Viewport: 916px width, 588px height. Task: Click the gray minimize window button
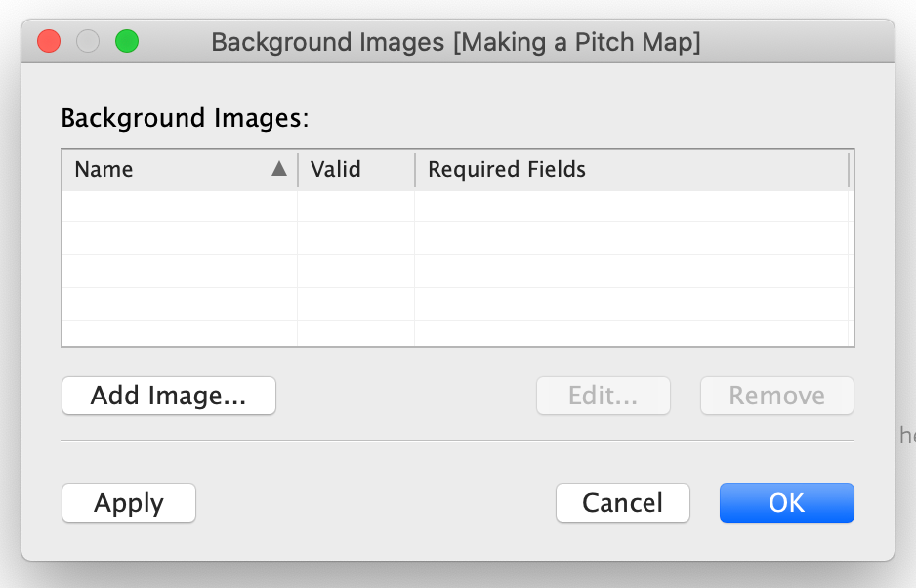pyautogui.click(x=88, y=41)
